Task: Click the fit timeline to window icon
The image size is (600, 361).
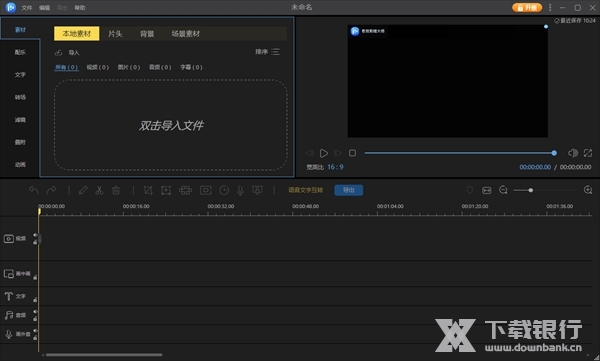Action: point(487,190)
